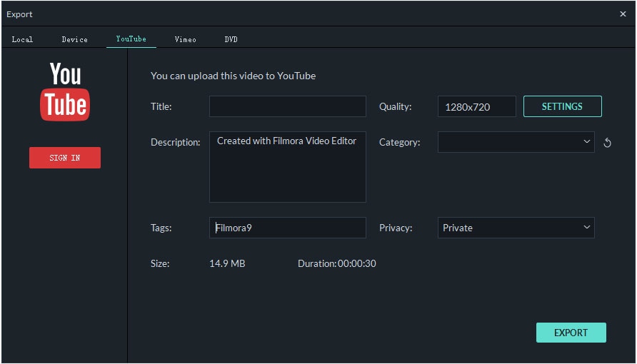Click the Tags field containing Filmora9
Viewport: 637px width, 364px height.
(x=287, y=228)
